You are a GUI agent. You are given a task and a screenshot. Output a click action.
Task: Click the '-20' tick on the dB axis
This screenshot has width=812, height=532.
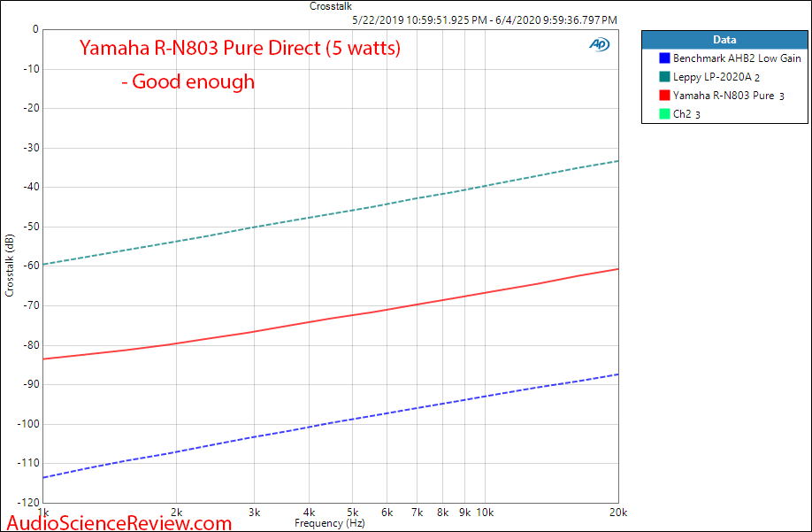click(32, 108)
